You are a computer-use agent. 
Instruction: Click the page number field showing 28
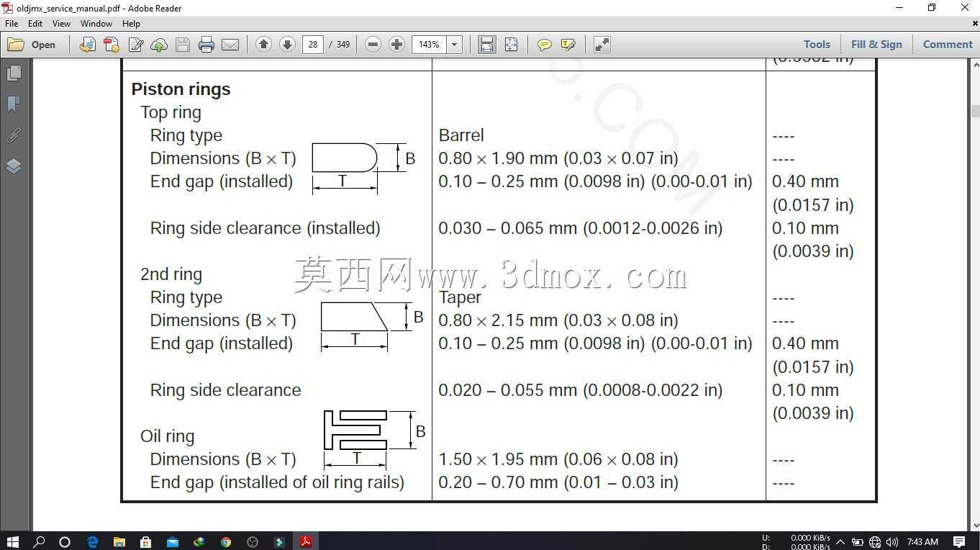pyautogui.click(x=312, y=45)
